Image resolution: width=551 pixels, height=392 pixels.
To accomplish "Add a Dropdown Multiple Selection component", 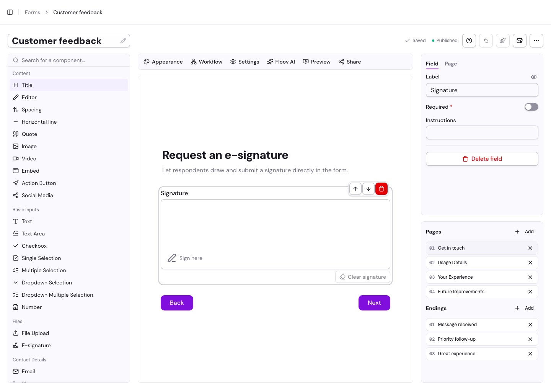I will [x=69, y=295].
